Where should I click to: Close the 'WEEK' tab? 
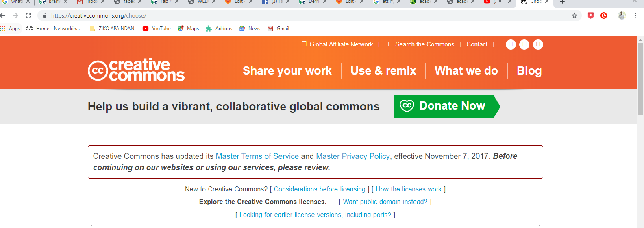coord(213,2)
